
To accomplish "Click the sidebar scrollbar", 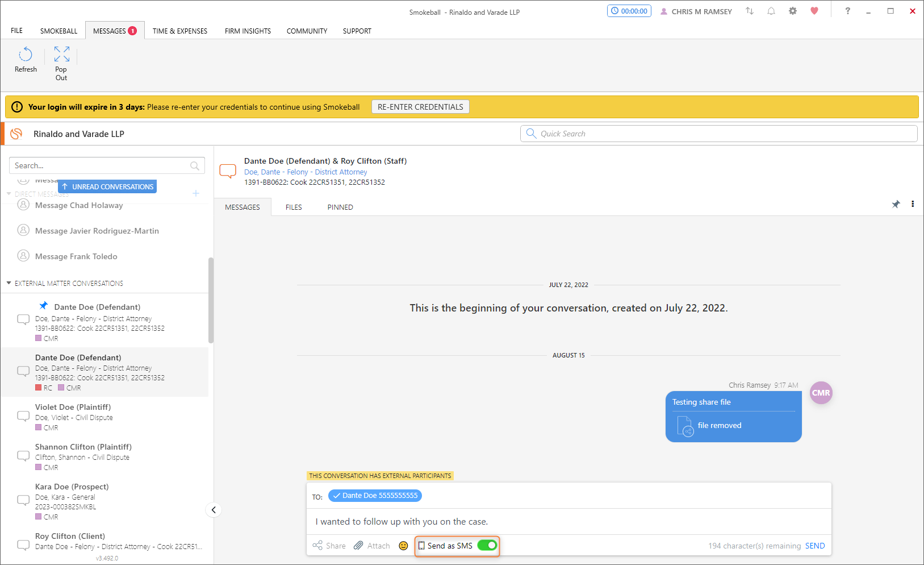I will click(211, 300).
